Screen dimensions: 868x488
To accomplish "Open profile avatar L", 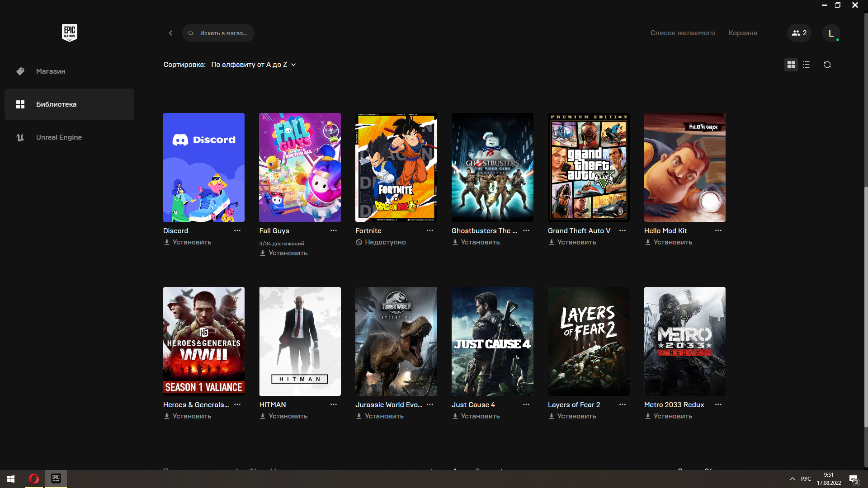I will 831,33.
